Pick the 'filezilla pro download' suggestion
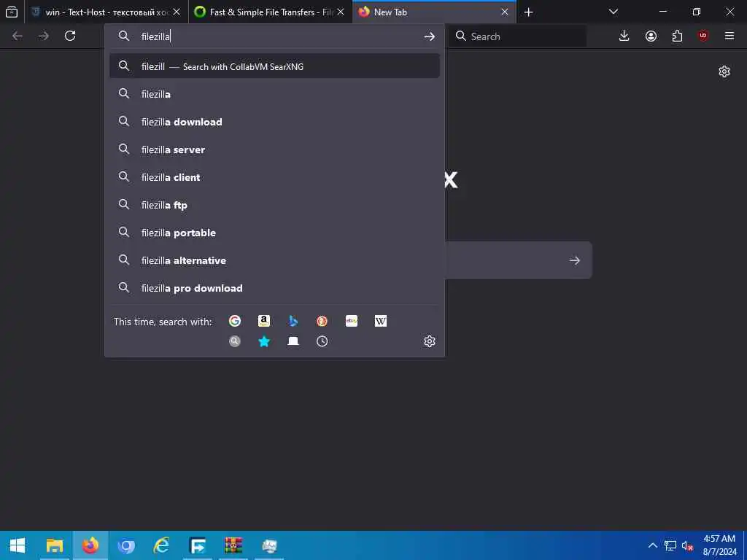The image size is (747, 560). coord(274,287)
